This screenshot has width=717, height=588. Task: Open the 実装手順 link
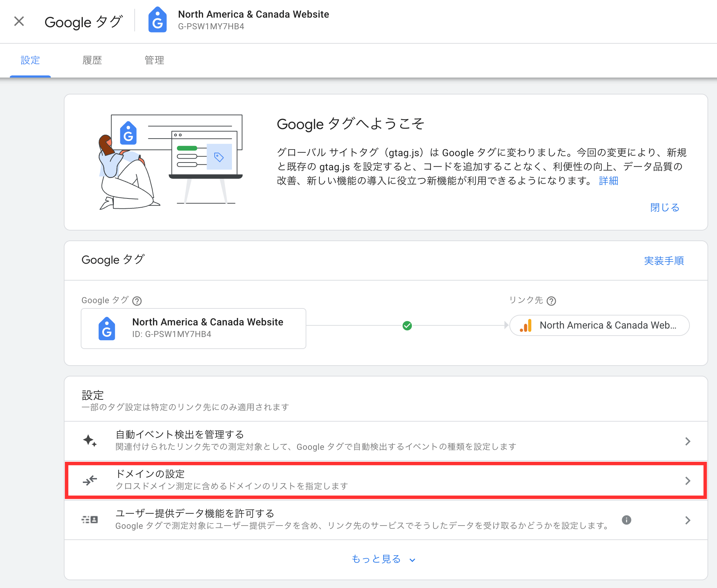664,261
